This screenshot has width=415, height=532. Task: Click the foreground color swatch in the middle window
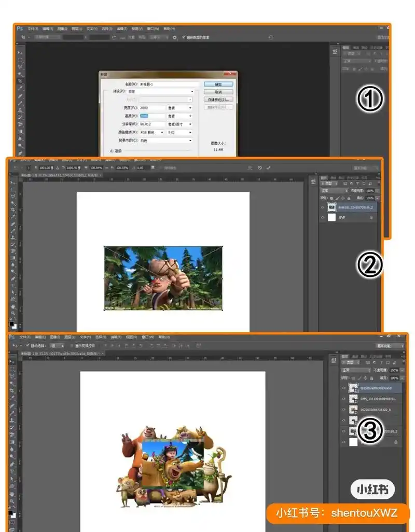click(x=11, y=324)
